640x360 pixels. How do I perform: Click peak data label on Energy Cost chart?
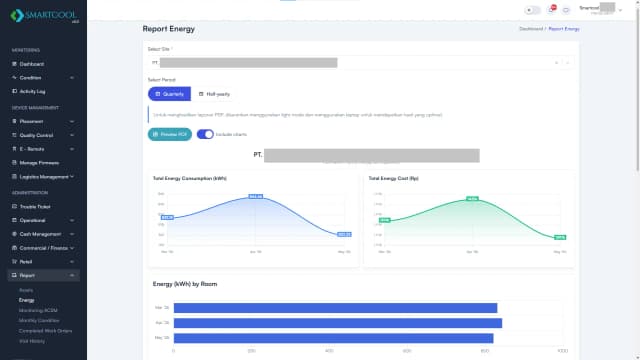tap(472, 199)
